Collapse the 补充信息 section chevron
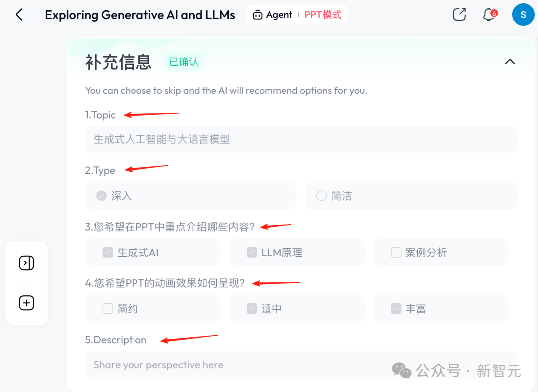 pos(510,62)
